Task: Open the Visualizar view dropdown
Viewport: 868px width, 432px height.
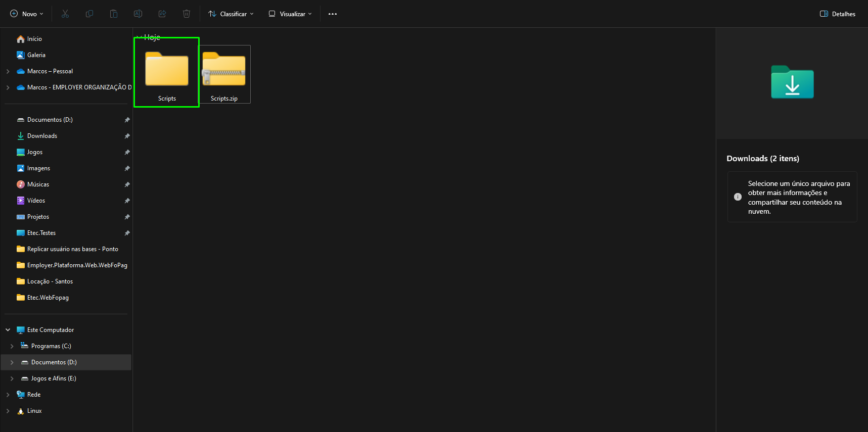Action: [x=290, y=14]
